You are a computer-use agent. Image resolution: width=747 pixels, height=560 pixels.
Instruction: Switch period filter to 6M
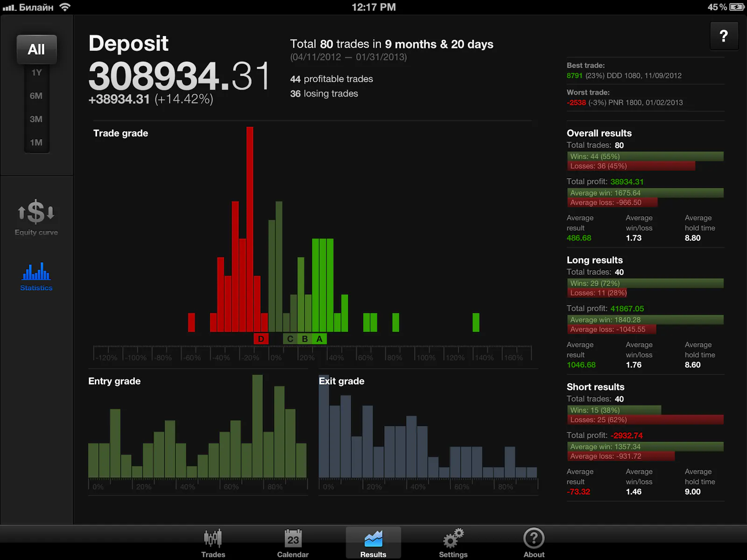click(x=36, y=96)
